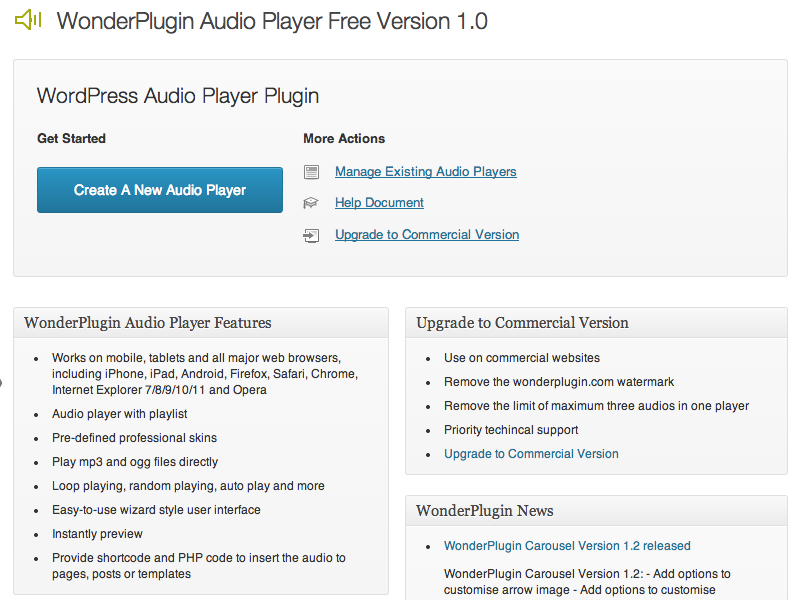Open the WonderPlugin Carousel Version 1.2 released link

[567, 546]
